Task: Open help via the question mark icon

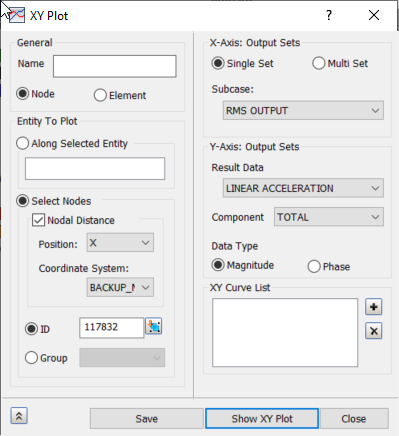Action: point(329,15)
